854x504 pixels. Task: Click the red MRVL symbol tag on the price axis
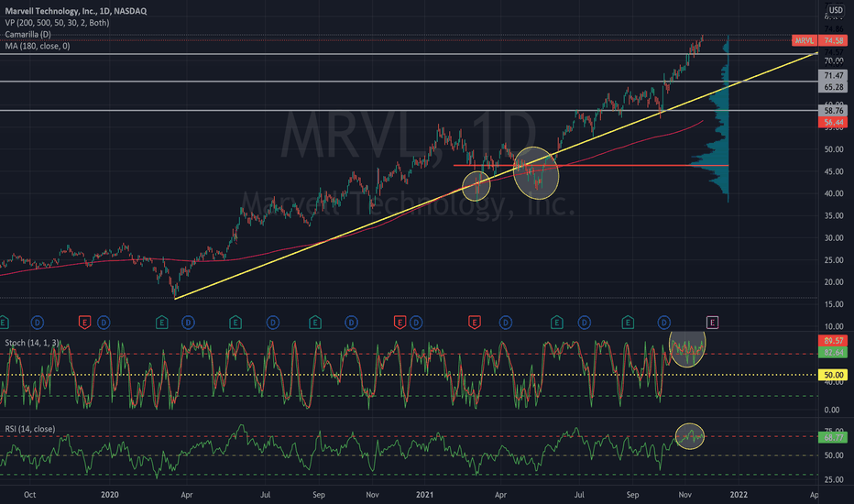click(804, 41)
